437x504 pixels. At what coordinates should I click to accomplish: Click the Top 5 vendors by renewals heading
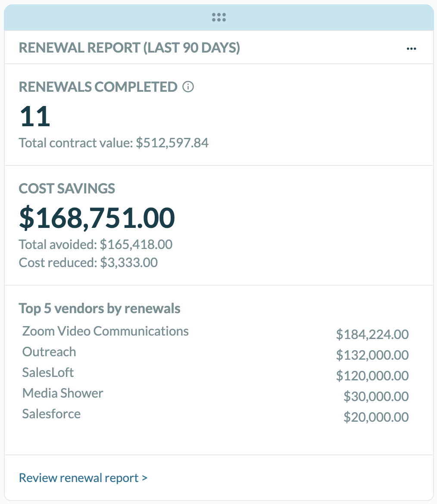(100, 308)
